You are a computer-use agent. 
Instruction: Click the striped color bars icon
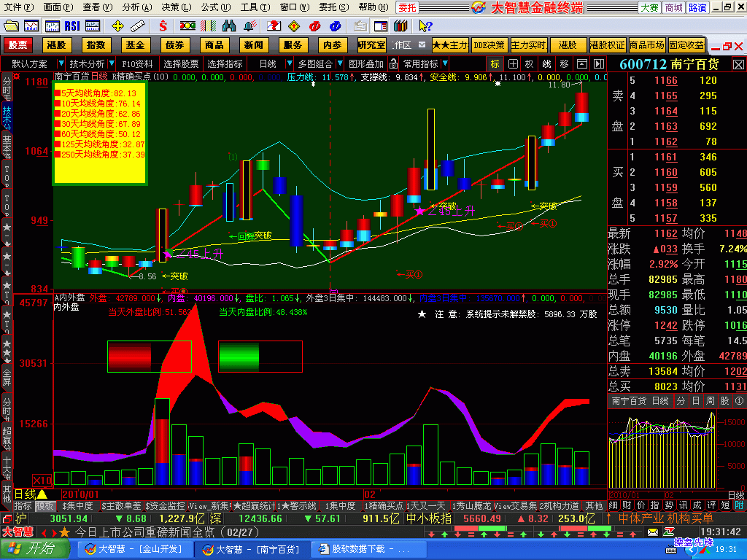pyautogui.click(x=208, y=26)
